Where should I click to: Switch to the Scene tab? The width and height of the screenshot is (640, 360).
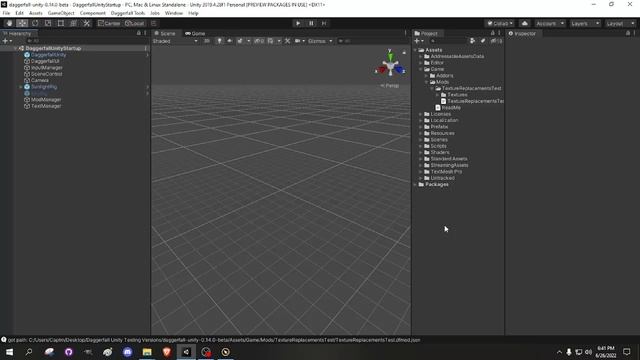click(x=165, y=33)
